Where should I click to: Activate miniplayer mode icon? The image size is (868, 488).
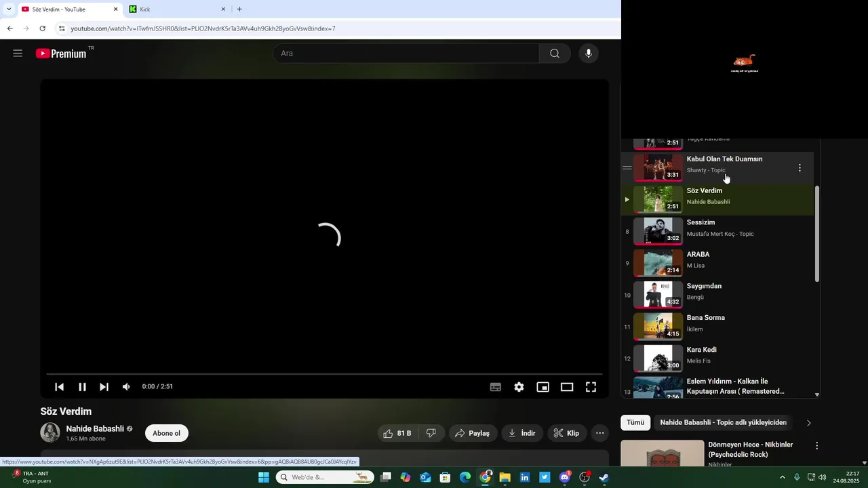click(542, 387)
